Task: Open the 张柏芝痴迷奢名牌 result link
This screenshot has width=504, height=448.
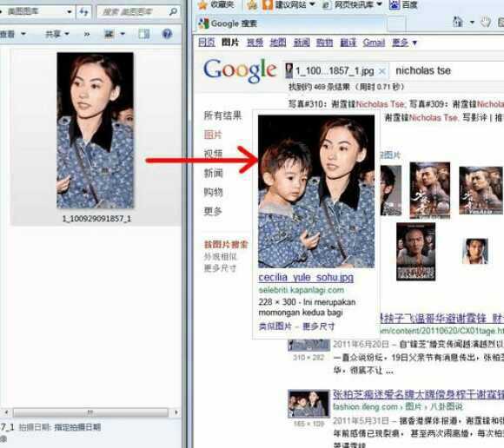Action: (418, 394)
